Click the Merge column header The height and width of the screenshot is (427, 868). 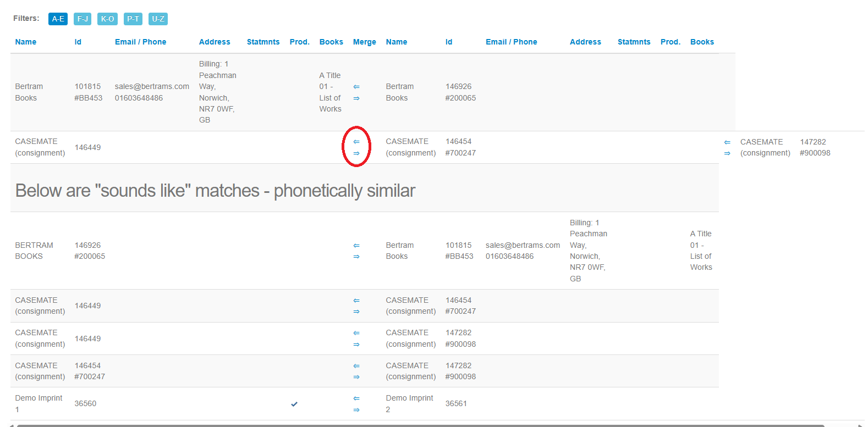(x=364, y=42)
